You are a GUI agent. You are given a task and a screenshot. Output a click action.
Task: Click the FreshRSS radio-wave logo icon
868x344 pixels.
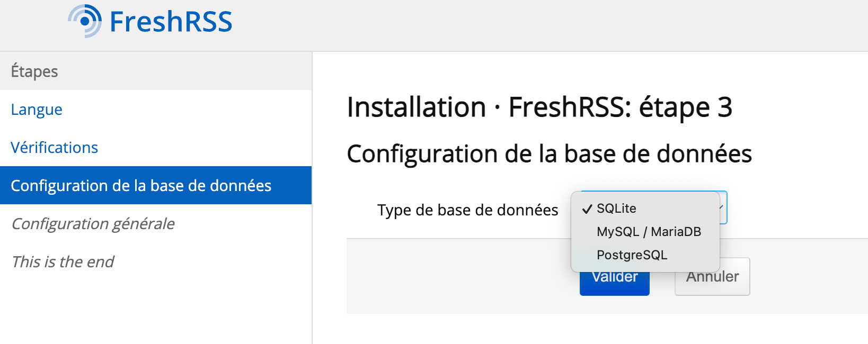point(85,21)
